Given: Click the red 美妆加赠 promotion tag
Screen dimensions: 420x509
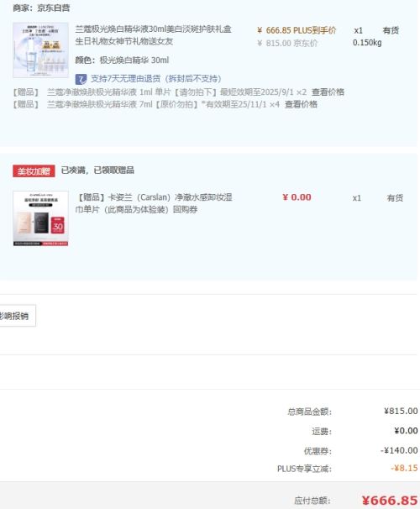Looking at the screenshot, I should point(34,171).
